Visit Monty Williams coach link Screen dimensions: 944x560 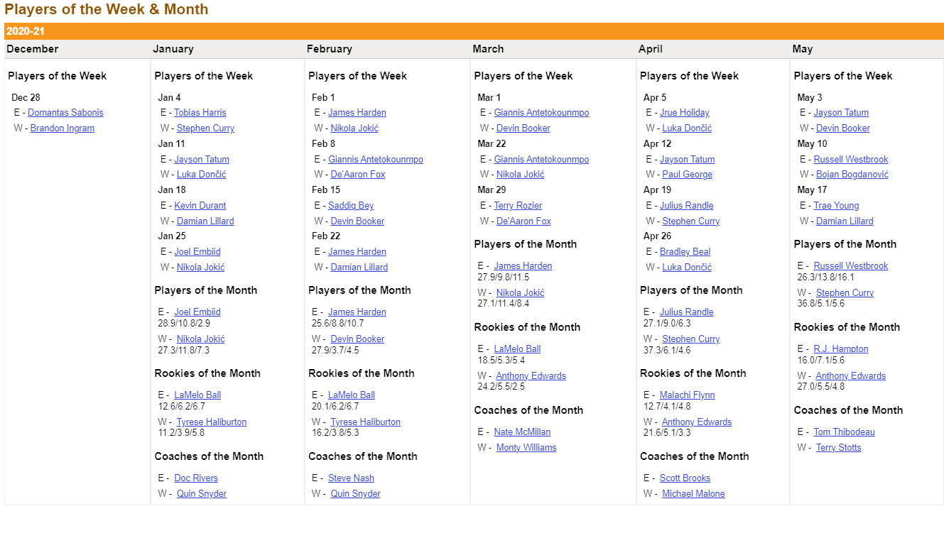[x=526, y=448]
